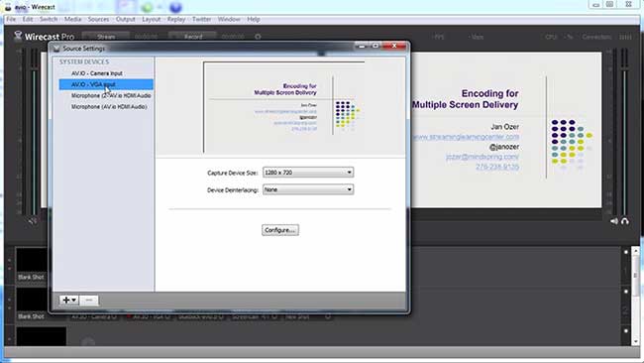Click the minus remove-source button
This screenshot has width=644, height=363.
click(x=89, y=301)
